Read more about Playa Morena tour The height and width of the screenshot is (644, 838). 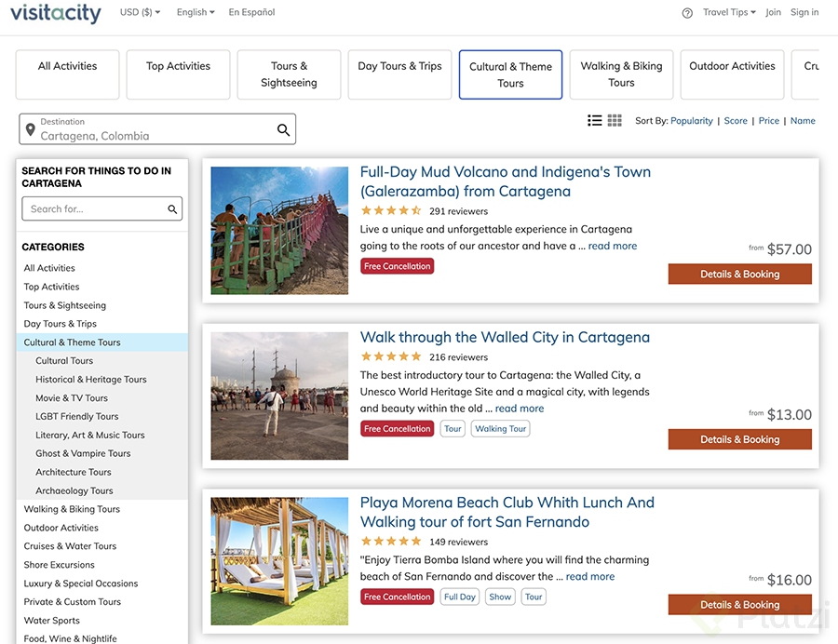tap(590, 577)
